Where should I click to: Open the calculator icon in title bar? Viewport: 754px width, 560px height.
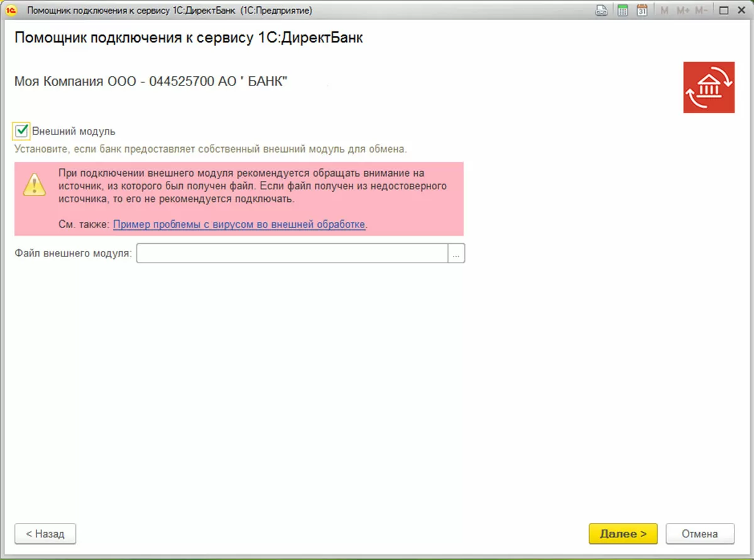coord(623,11)
